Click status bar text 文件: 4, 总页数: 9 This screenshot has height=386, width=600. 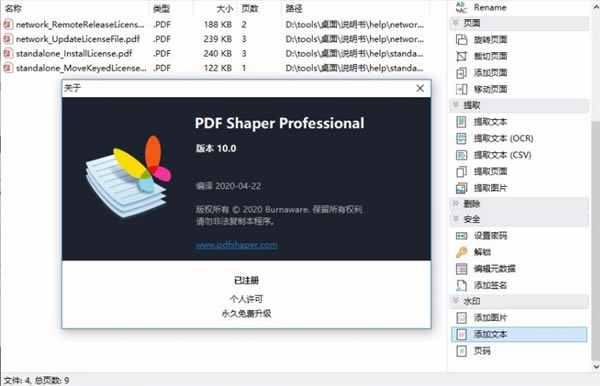click(36, 380)
